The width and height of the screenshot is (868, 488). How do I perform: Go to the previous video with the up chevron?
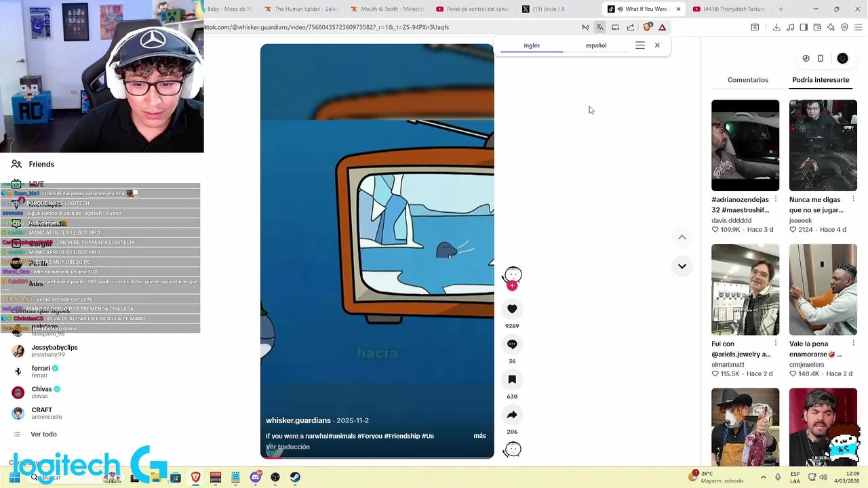[x=682, y=237]
